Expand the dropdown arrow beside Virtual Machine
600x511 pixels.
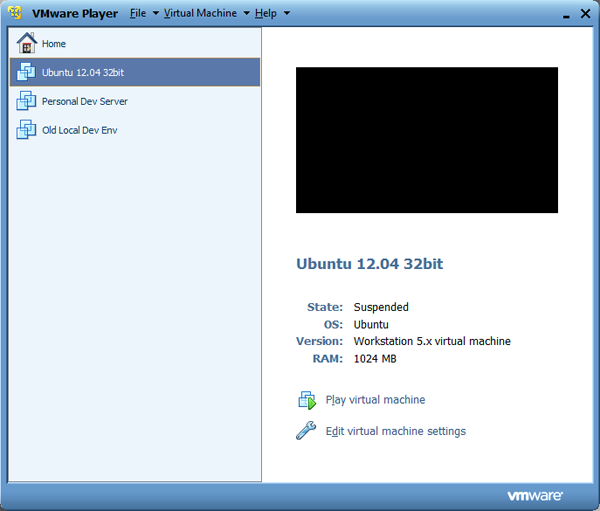coord(247,13)
